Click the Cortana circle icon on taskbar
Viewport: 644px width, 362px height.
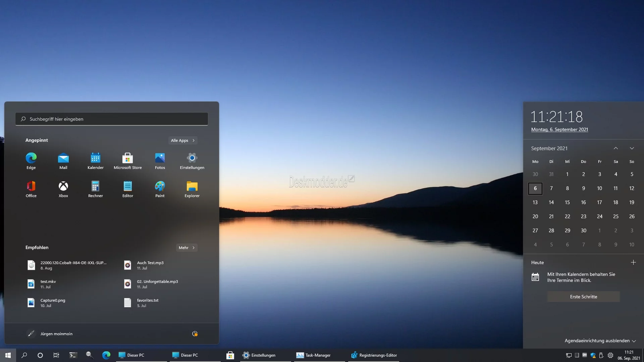tap(40, 355)
